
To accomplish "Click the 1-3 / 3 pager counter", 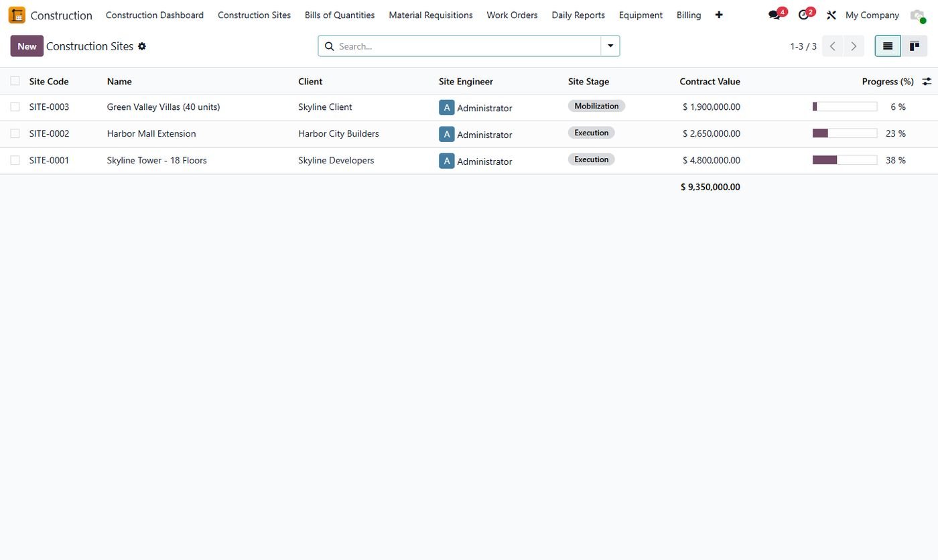I will [803, 46].
